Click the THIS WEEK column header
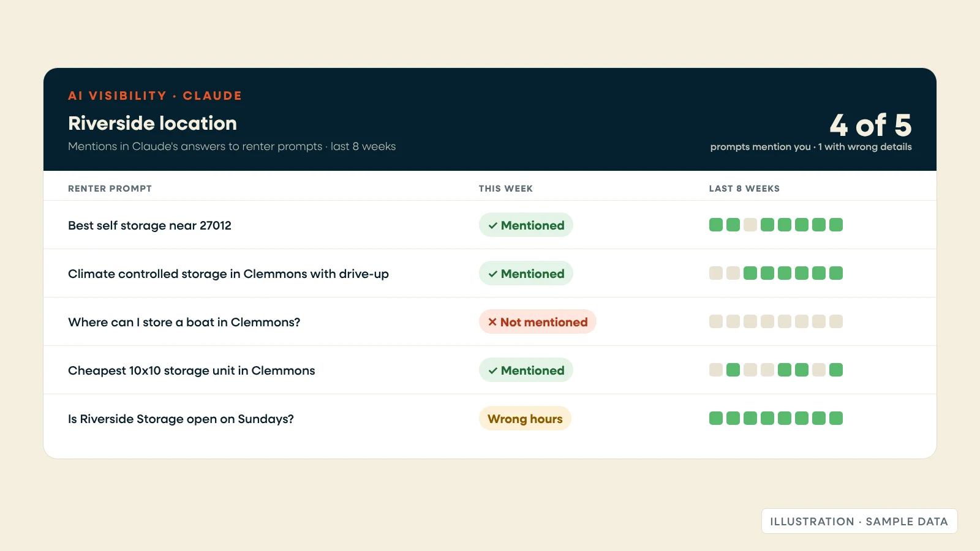The image size is (980, 551). pyautogui.click(x=505, y=189)
